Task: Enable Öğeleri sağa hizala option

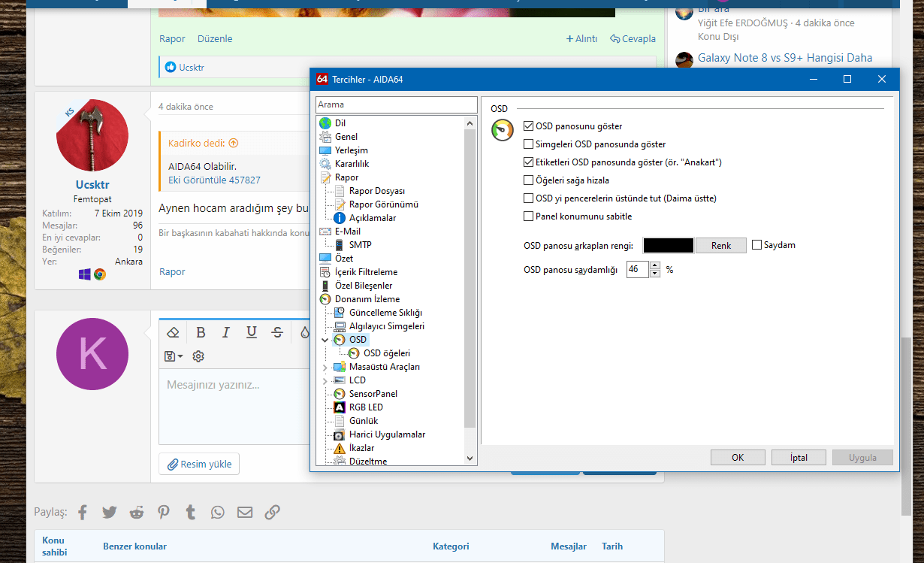Action: 528,180
